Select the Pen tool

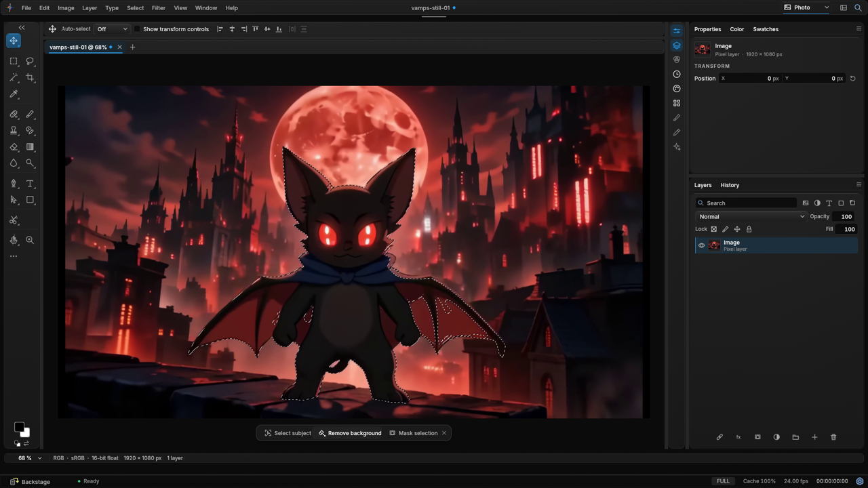(x=14, y=184)
